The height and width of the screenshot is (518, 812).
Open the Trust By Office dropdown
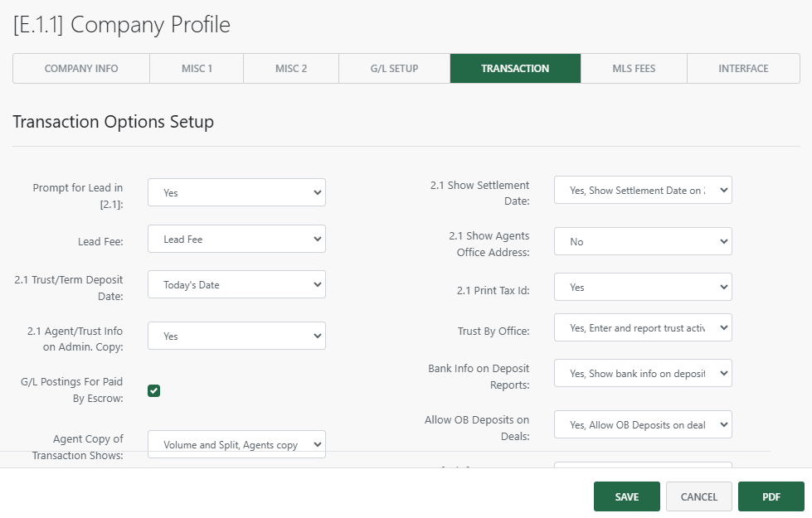(x=643, y=327)
